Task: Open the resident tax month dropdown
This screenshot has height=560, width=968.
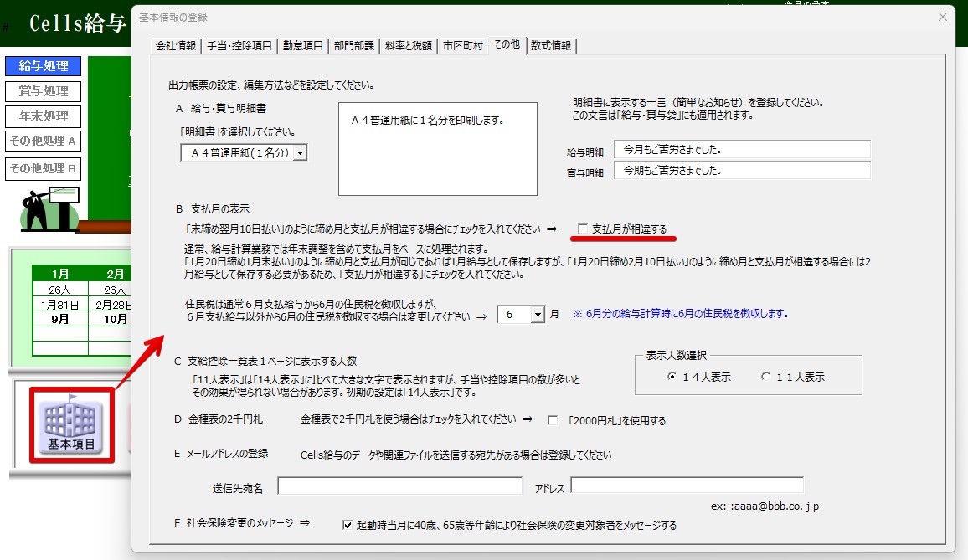Action: point(537,315)
